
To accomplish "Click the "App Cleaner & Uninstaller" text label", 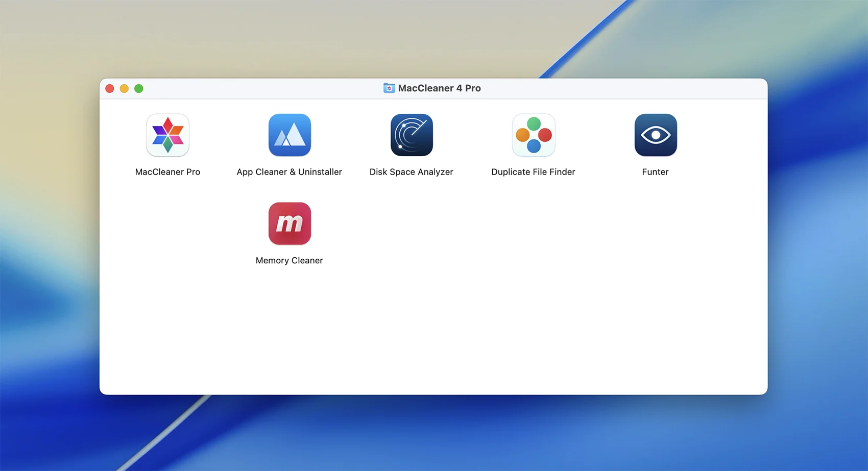I will click(x=289, y=172).
